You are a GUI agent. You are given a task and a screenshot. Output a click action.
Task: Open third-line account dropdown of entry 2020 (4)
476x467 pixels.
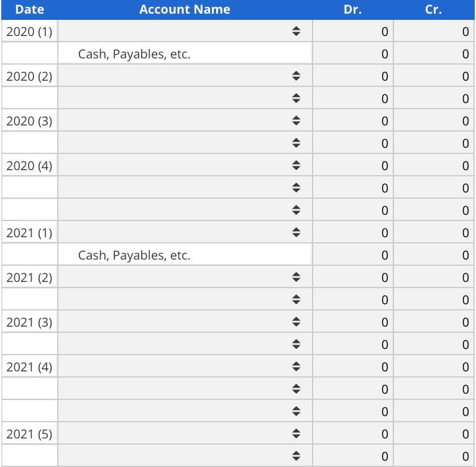pyautogui.click(x=185, y=210)
